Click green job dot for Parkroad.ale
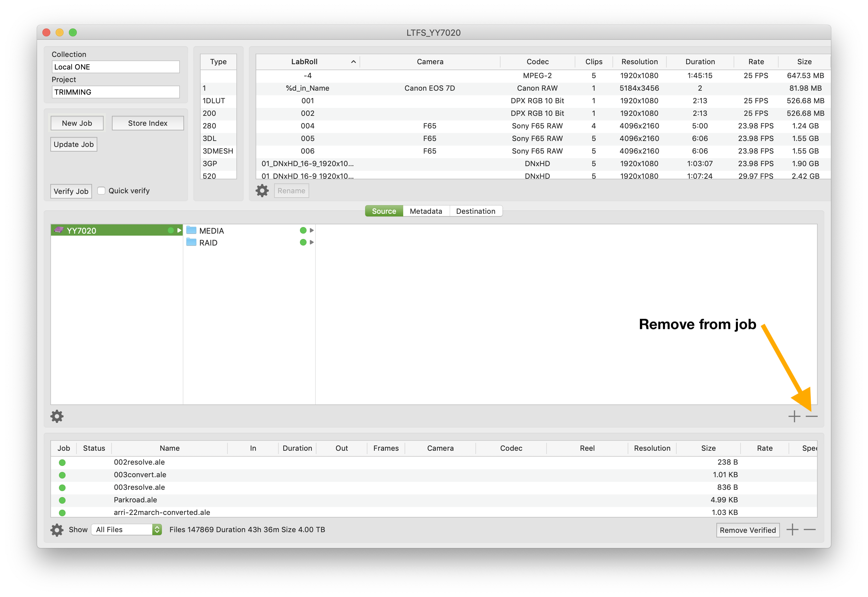 (62, 500)
